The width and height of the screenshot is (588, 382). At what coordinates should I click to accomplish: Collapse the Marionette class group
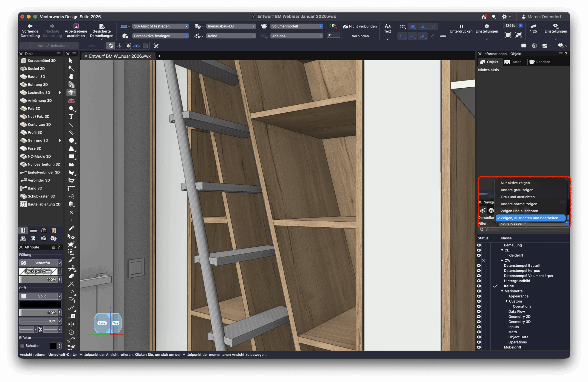click(502, 291)
